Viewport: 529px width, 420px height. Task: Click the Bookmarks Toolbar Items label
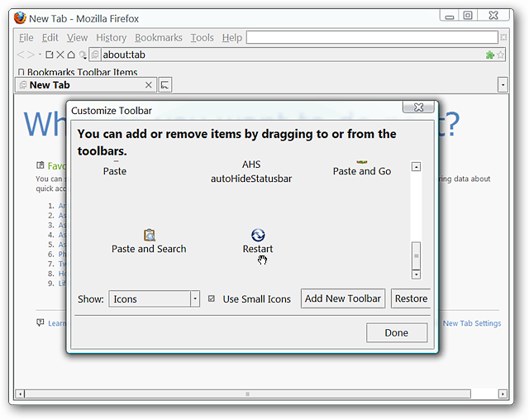tap(83, 72)
